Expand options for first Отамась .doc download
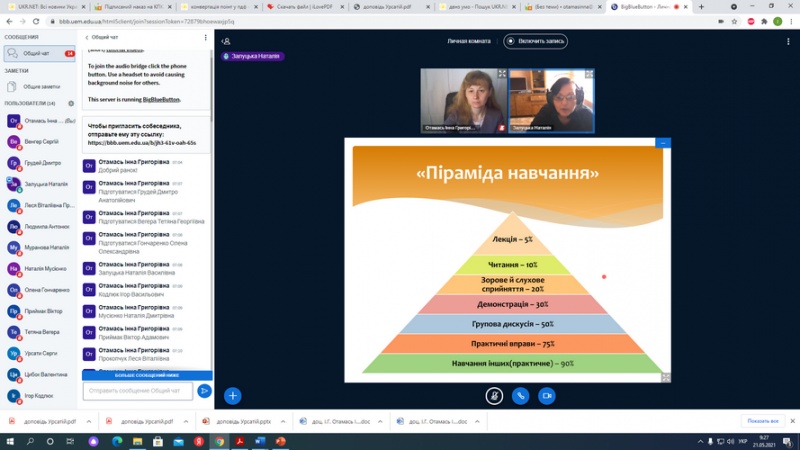Viewport: 800px width, 450px height. [x=380, y=422]
